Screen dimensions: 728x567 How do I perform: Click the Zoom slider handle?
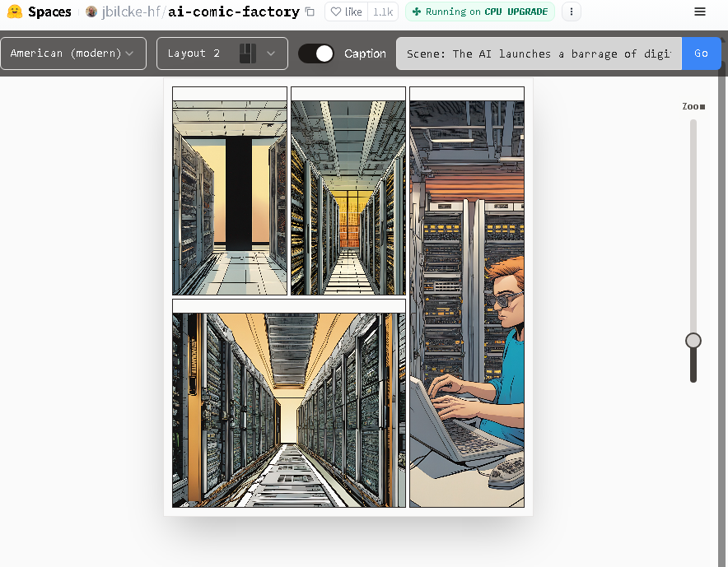693,341
